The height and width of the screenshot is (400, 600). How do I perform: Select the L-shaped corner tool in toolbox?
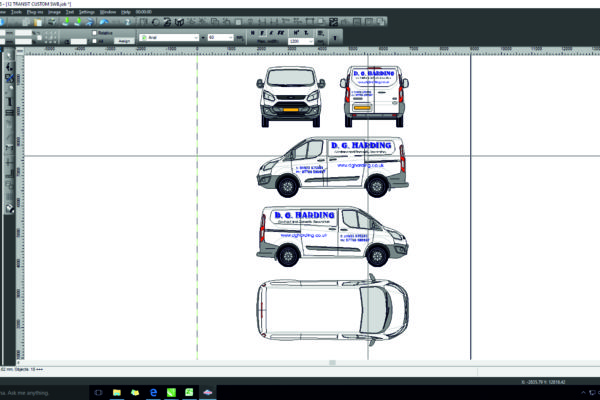point(9,174)
